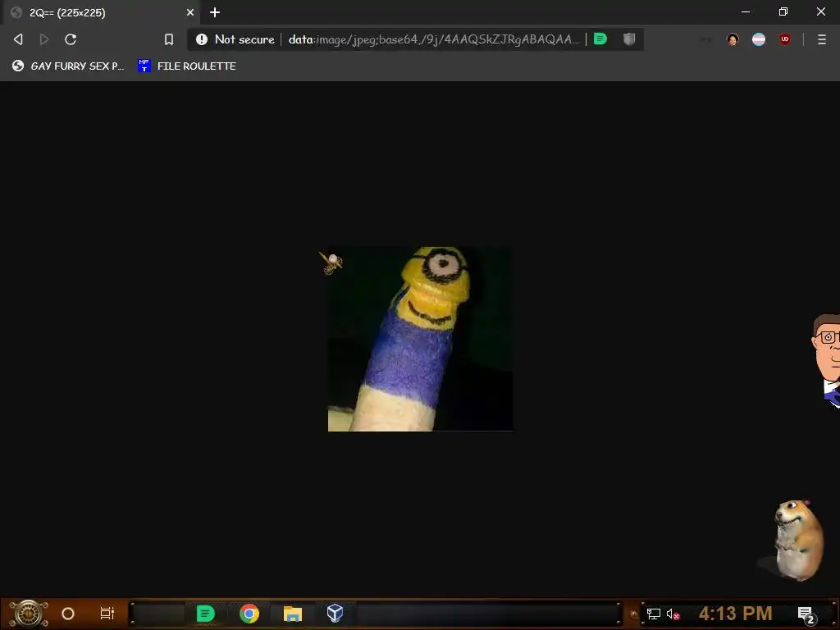Launch Google Chrome from the taskbar
Screen dimensions: 840x630
[249, 614]
